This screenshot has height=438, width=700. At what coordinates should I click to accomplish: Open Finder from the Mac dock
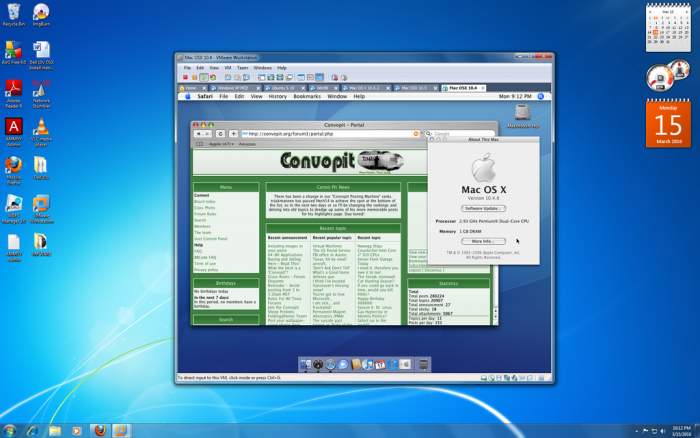pos(306,364)
